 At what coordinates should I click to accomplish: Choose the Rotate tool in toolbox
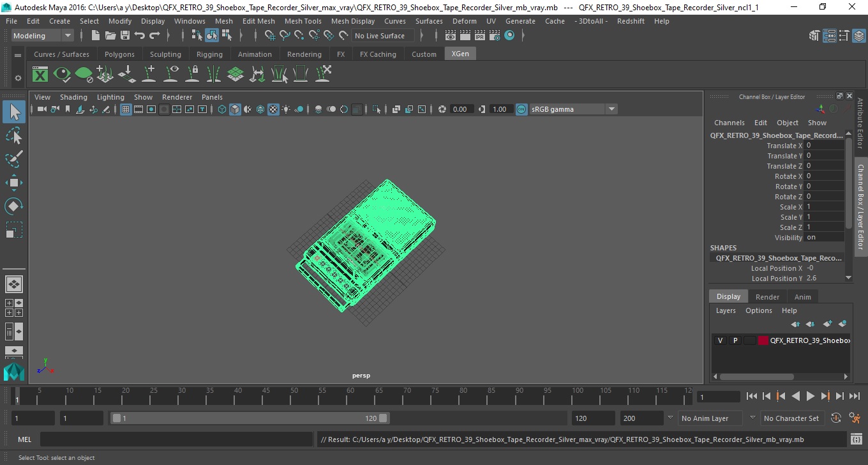(x=14, y=206)
